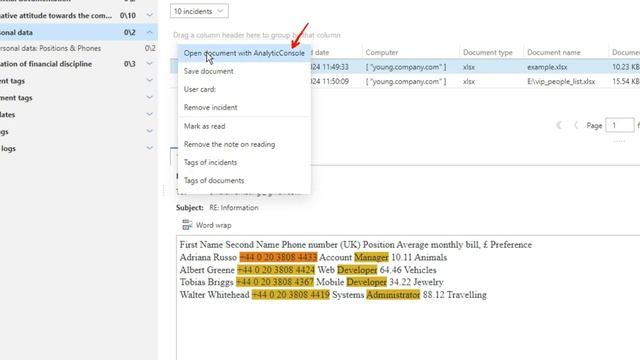The width and height of the screenshot is (640, 360).
Task: Expand the logs section chevron
Action: [149, 148]
